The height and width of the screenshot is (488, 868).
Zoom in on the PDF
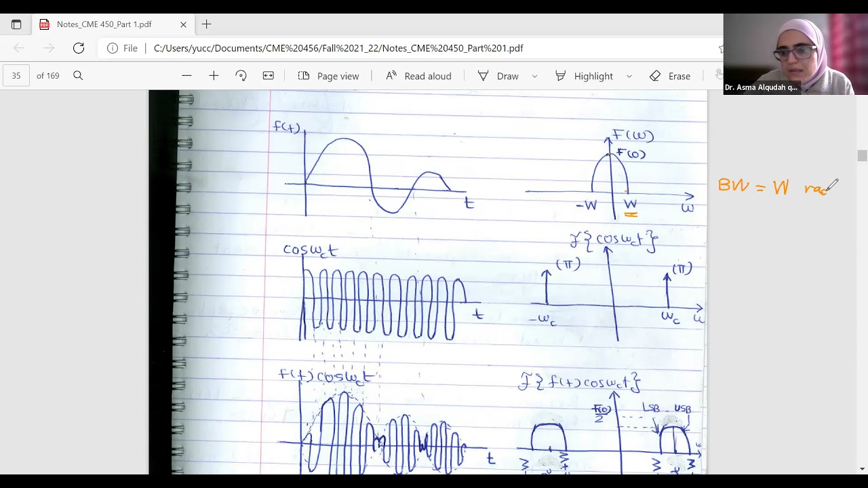tap(214, 76)
